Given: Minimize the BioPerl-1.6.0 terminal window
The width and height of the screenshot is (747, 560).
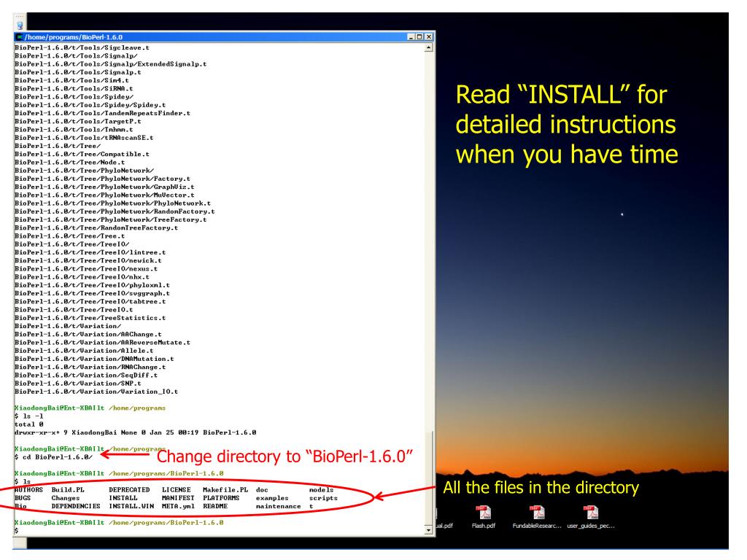Looking at the screenshot, I should (x=411, y=37).
